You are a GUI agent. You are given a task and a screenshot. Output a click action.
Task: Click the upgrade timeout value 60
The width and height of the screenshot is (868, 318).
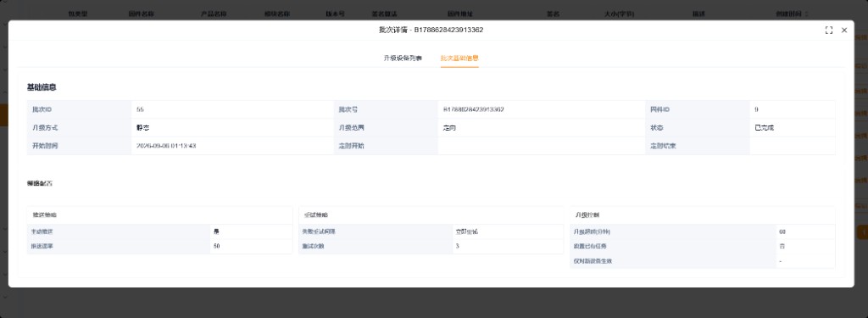[x=782, y=232]
